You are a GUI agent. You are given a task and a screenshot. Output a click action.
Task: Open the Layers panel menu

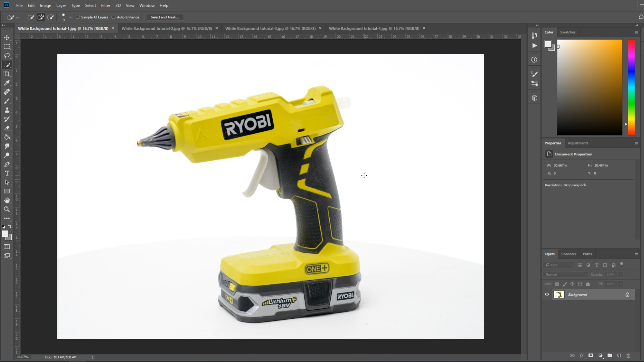(636, 254)
